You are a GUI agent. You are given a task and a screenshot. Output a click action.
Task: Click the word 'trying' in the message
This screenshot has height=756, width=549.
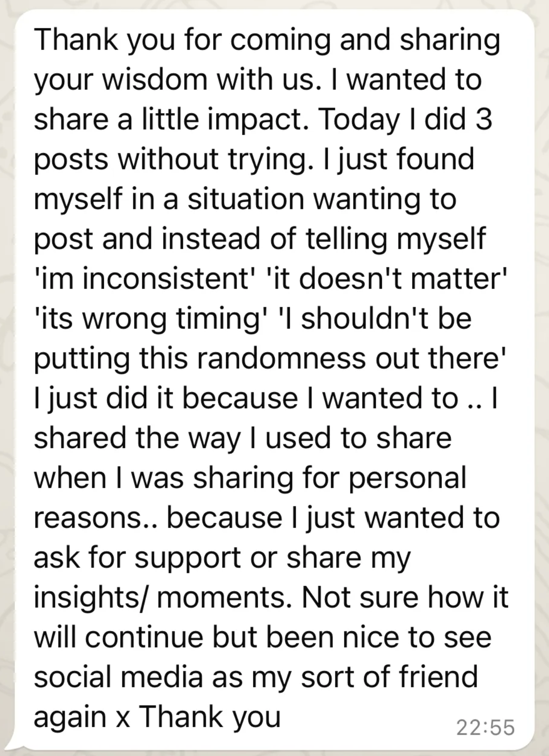pos(267,160)
